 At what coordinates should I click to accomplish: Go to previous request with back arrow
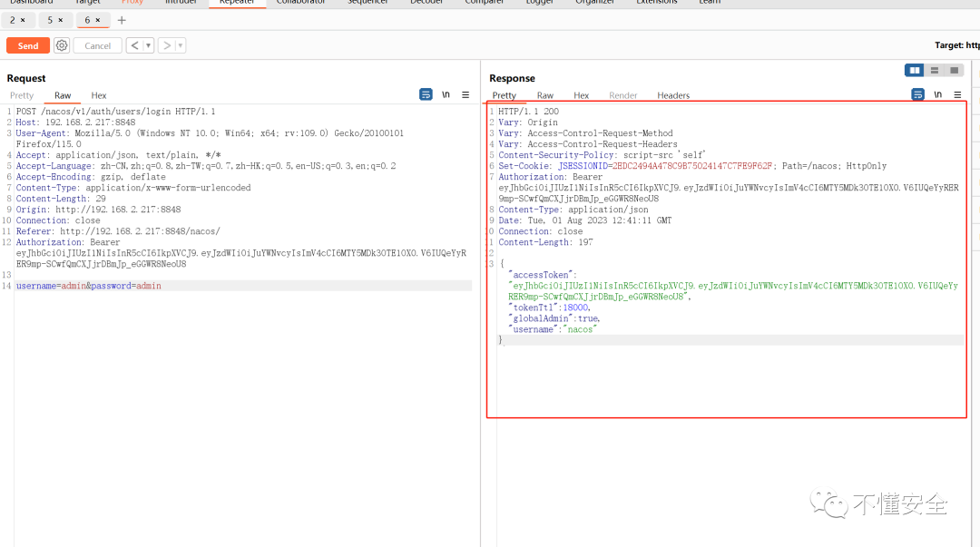point(134,45)
